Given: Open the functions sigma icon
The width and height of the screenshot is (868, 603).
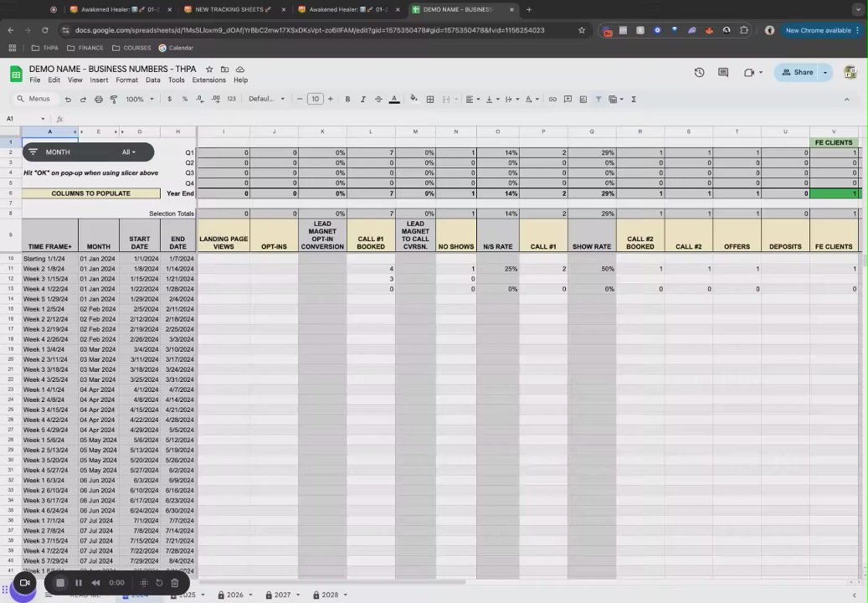Looking at the screenshot, I should (634, 99).
